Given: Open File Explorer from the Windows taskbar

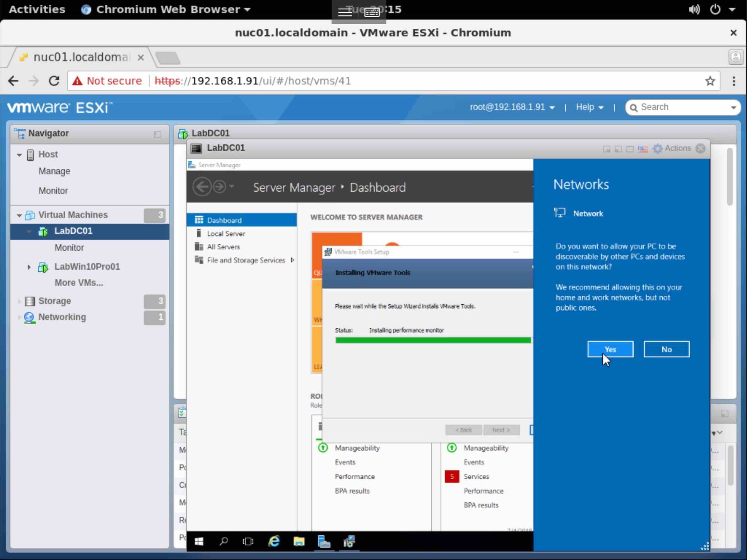Looking at the screenshot, I should (x=299, y=541).
